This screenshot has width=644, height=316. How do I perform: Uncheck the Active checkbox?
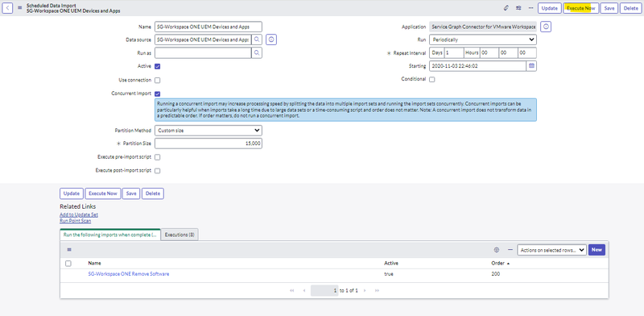pos(157,66)
